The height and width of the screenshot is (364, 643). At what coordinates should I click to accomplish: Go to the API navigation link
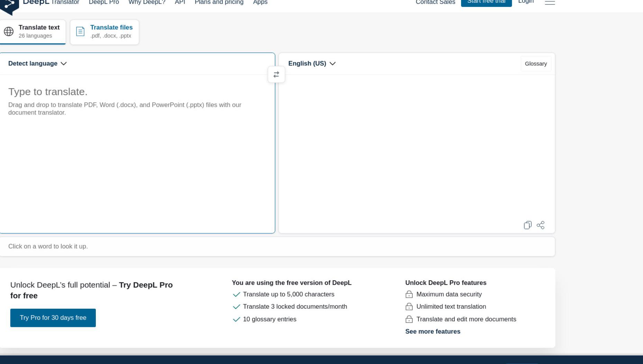[180, 2]
